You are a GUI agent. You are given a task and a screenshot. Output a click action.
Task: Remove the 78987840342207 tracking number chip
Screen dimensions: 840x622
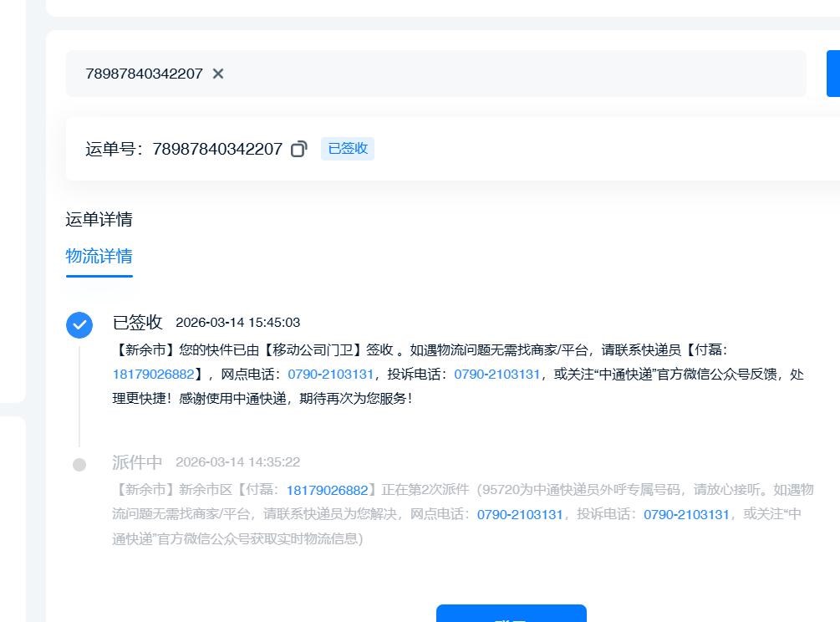(218, 74)
